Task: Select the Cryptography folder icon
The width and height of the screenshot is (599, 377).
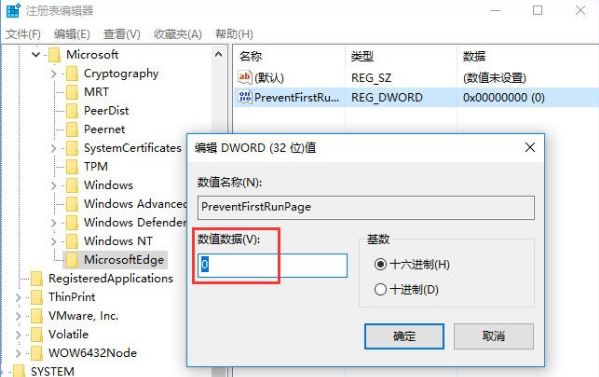Action: (71, 73)
